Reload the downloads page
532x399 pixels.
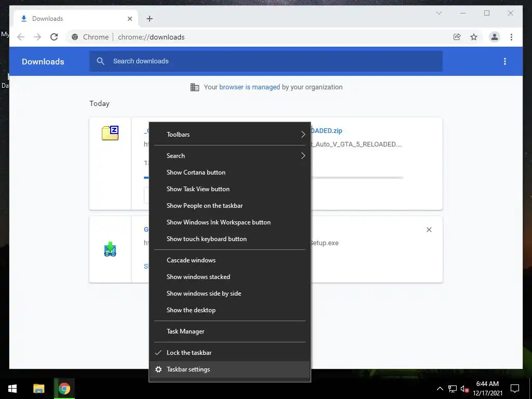click(x=54, y=37)
